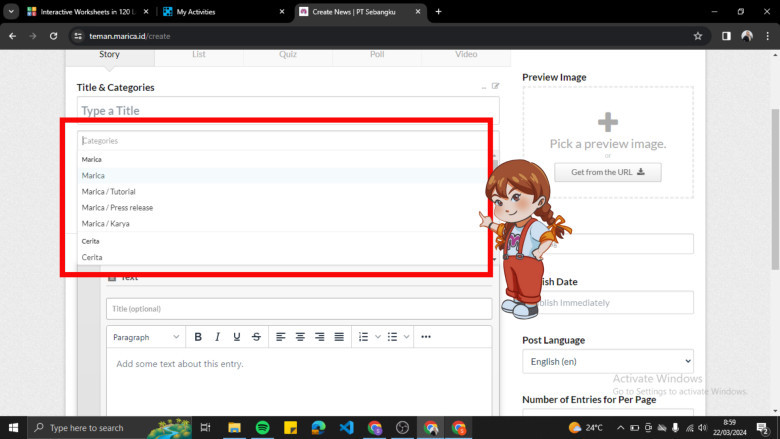This screenshot has width=780, height=439.
Task: Switch to the Quiz tab
Action: point(287,54)
